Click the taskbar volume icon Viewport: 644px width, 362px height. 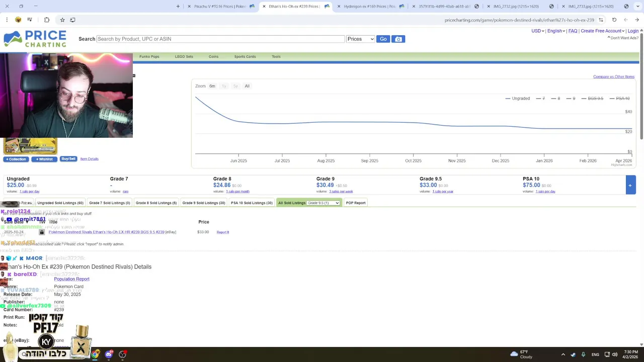tap(614, 354)
